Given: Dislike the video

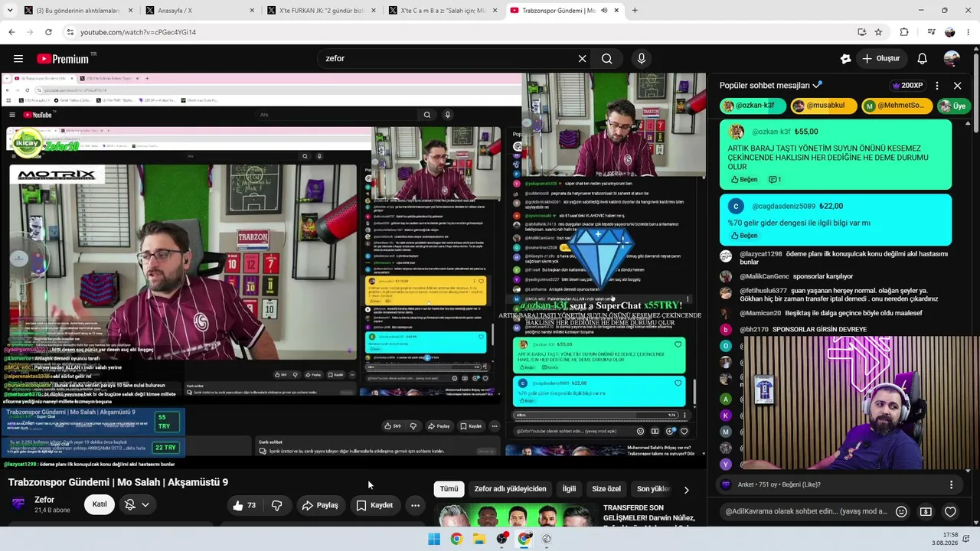Looking at the screenshot, I should (x=277, y=505).
